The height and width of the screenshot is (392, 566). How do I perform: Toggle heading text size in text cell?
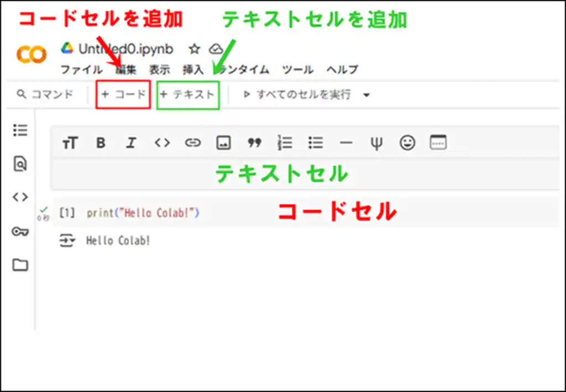(70, 143)
